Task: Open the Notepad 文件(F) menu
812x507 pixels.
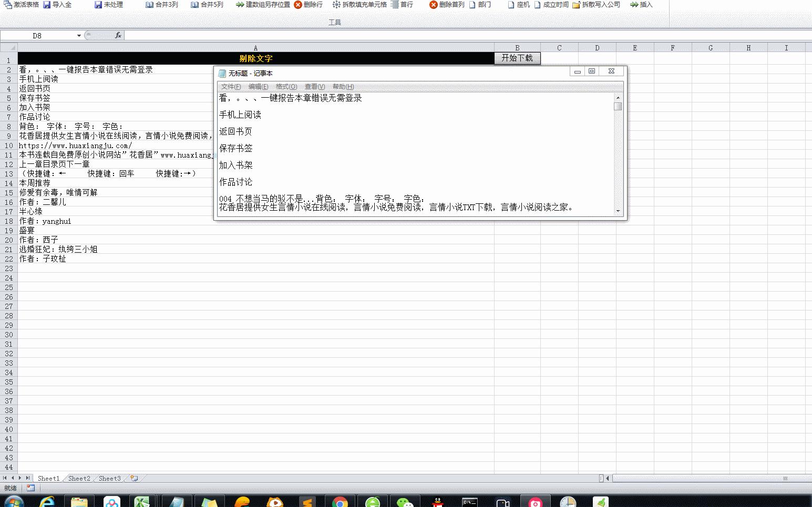Action: pos(231,87)
